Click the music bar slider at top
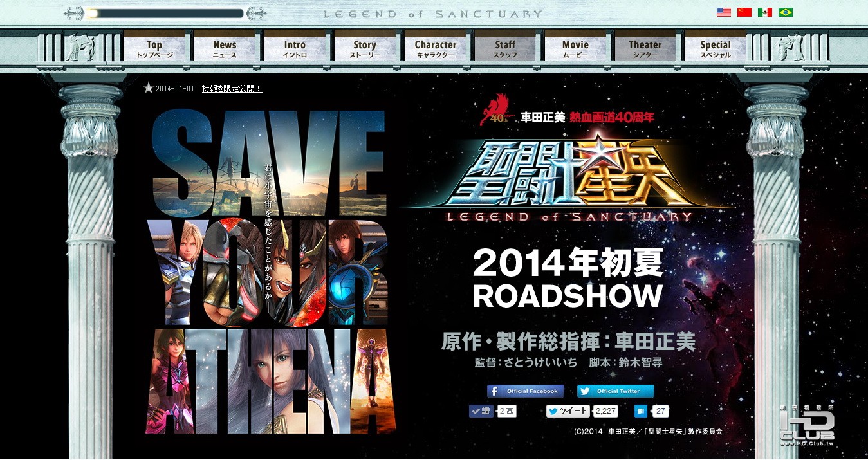 [x=165, y=13]
